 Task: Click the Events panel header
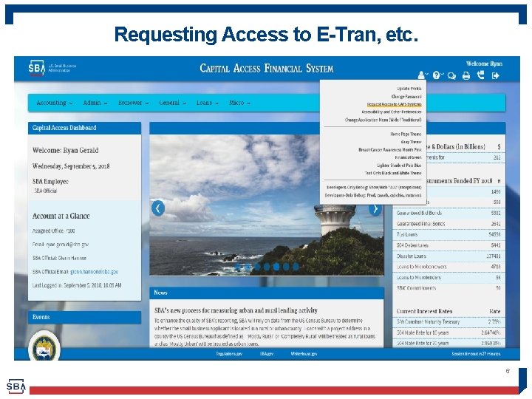click(84, 317)
